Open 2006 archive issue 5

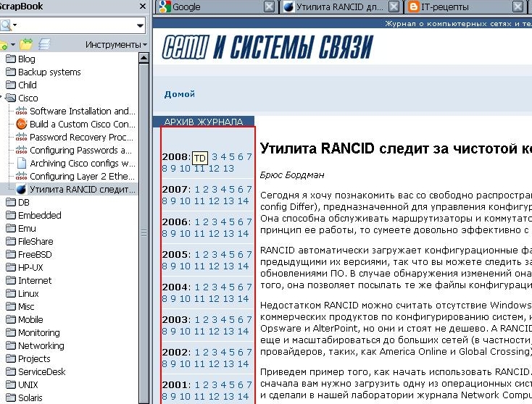click(x=232, y=222)
